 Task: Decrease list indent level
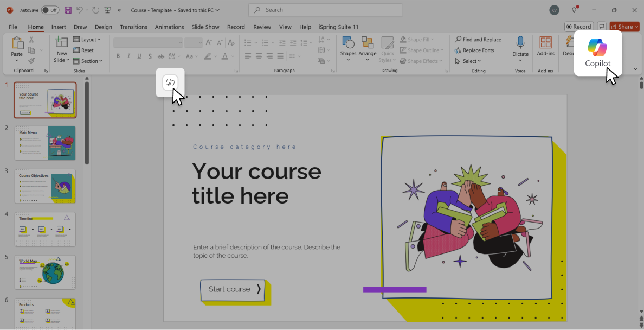282,42
